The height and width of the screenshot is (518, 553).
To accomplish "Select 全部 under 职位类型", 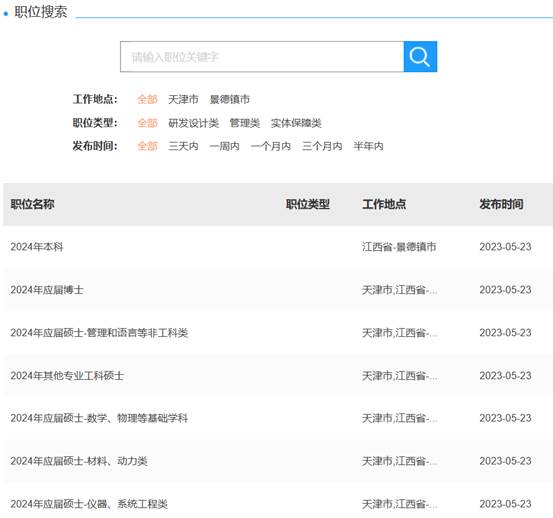I will coord(147,123).
